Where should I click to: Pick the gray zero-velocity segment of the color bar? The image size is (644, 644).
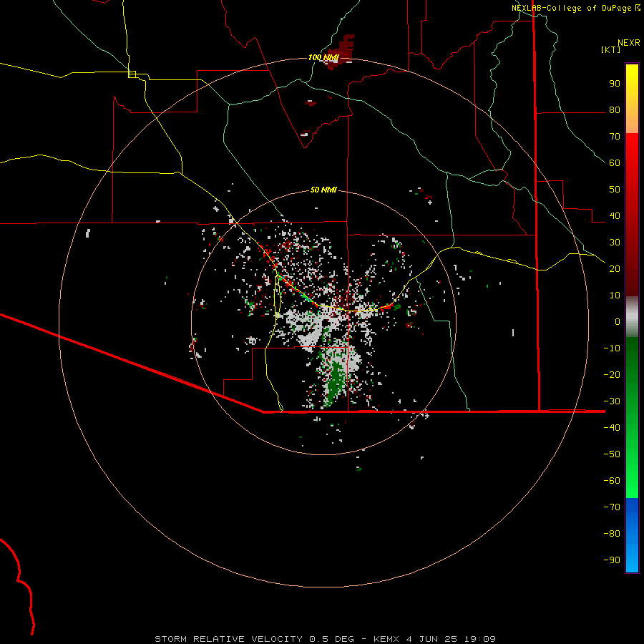coord(632,317)
